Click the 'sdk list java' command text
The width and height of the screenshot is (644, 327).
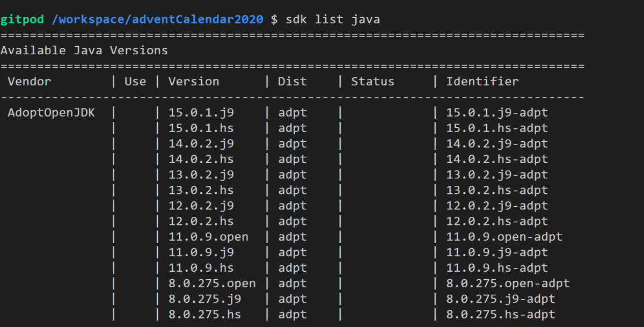[x=333, y=20]
